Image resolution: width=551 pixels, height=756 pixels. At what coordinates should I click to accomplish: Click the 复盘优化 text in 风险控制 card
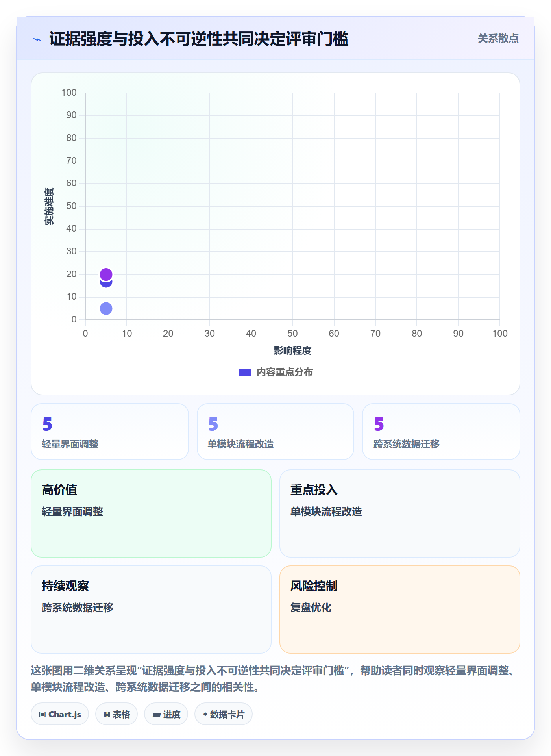coord(311,608)
